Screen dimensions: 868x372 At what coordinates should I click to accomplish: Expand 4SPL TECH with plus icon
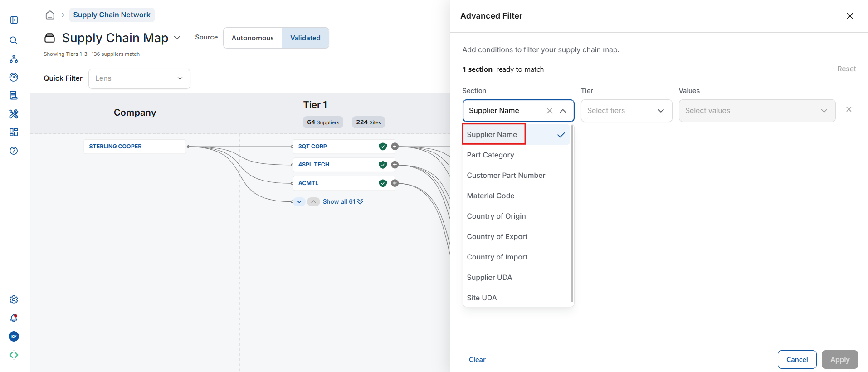click(395, 165)
